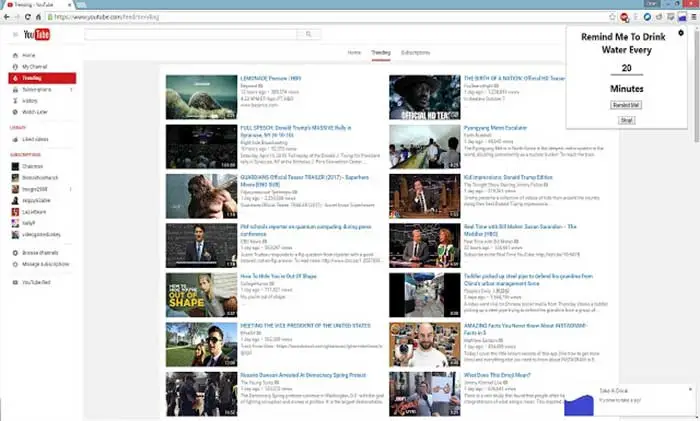Click the browser Back arrow
Viewport: 700px width, 421px height.
(6, 17)
